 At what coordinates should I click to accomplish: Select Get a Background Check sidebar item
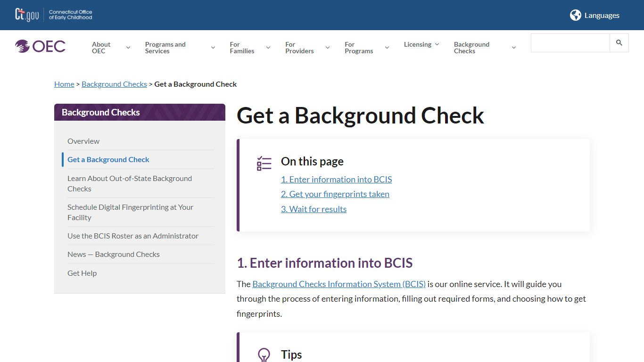[x=108, y=159]
